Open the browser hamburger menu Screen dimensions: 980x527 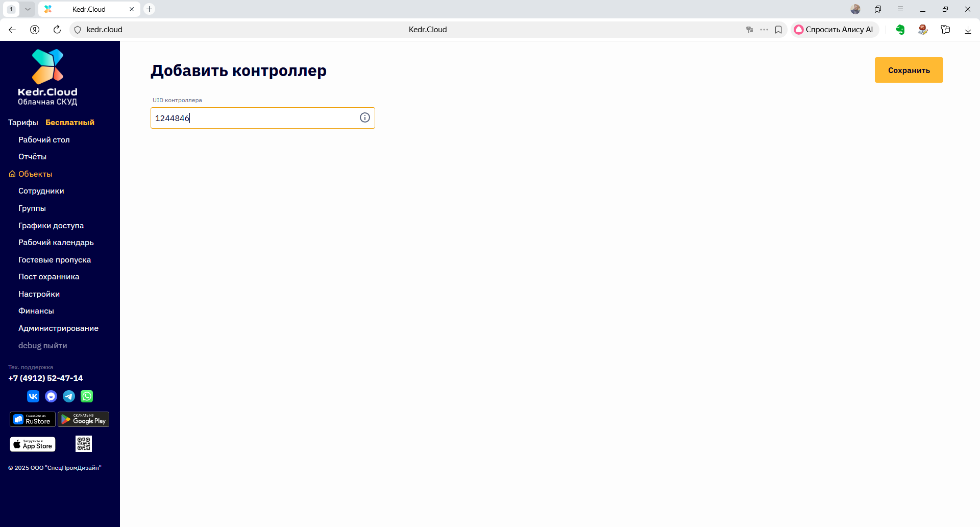900,9
